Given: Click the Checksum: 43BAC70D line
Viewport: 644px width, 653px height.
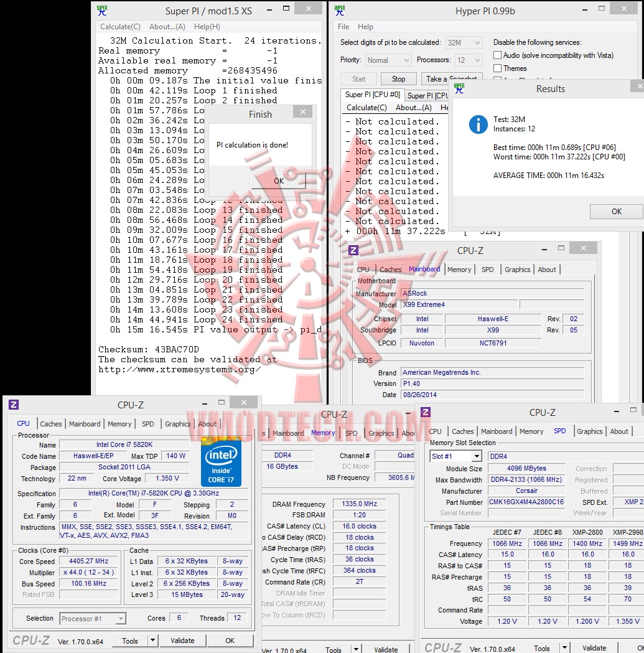Looking at the screenshot, I should [149, 349].
